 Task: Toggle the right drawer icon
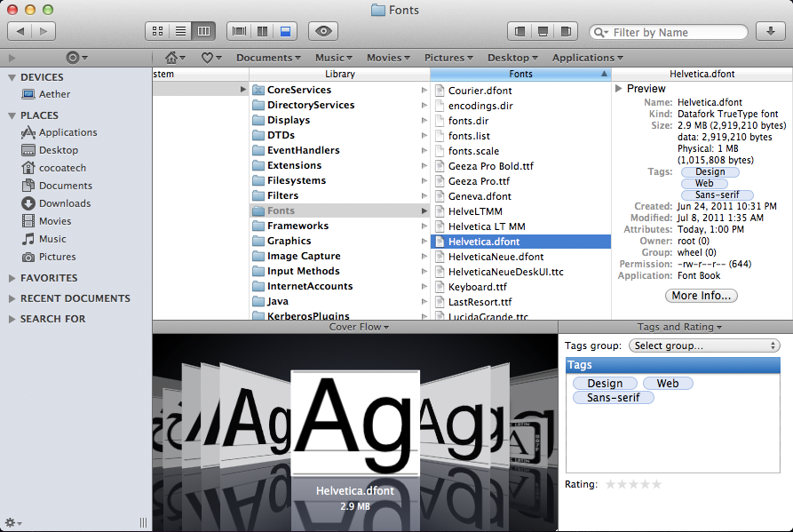(566, 31)
